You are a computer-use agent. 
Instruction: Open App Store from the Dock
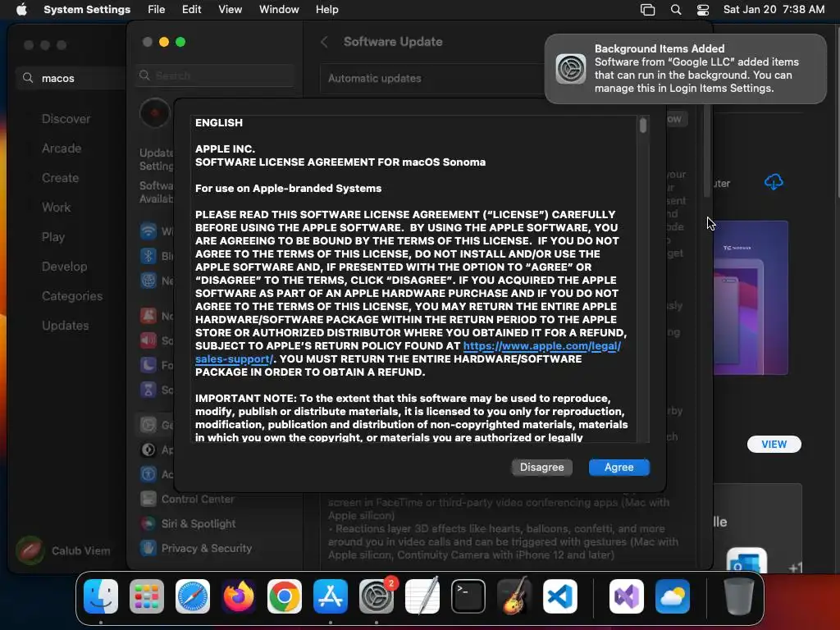click(x=331, y=596)
